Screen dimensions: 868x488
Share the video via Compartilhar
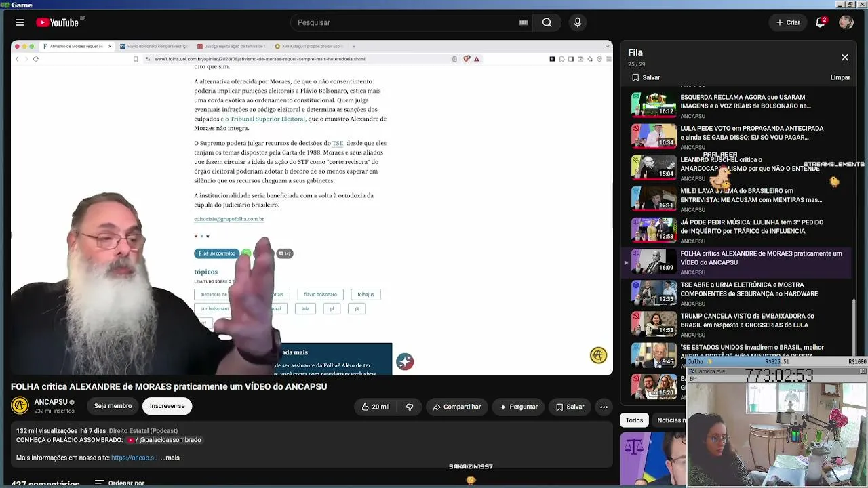click(x=456, y=407)
